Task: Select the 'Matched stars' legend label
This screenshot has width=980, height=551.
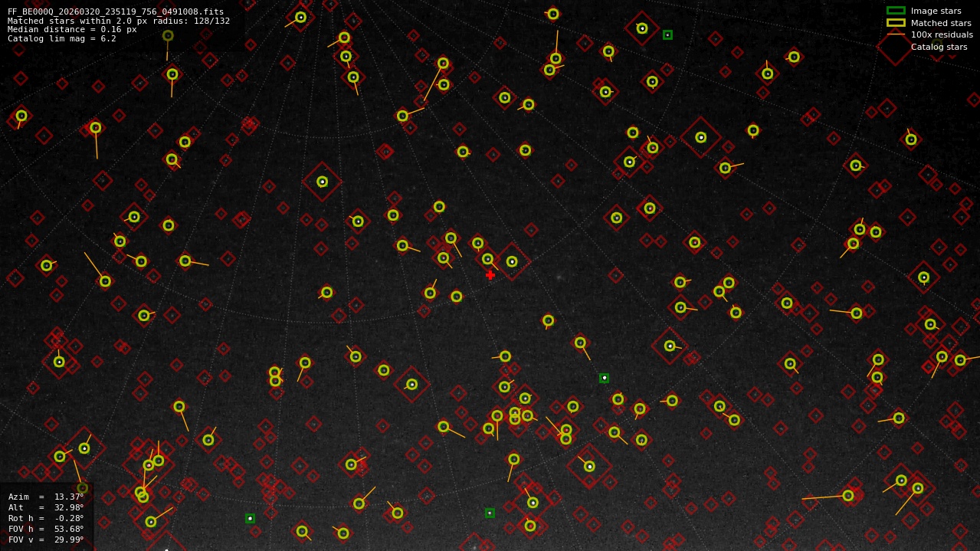Action: click(941, 23)
